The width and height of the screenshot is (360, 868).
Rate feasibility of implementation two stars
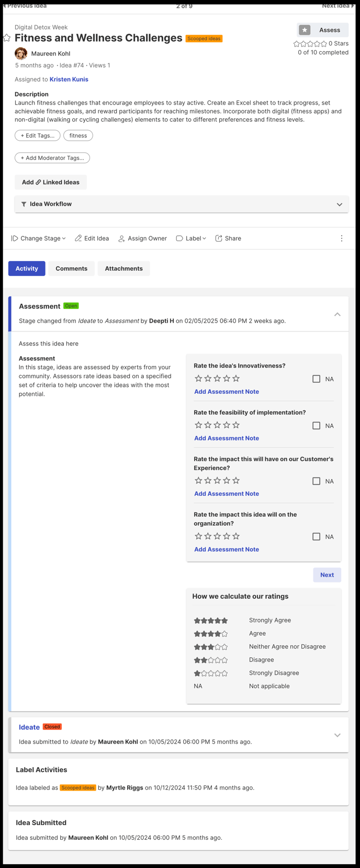pos(208,425)
